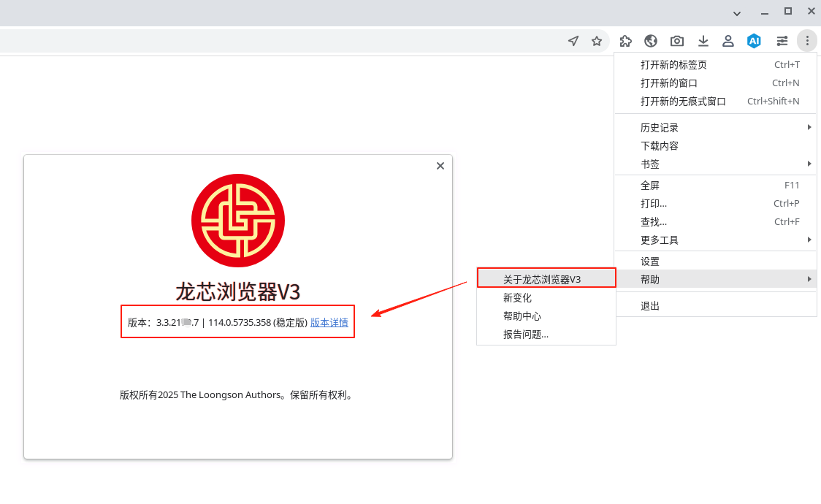Screen dimensions: 821x504
Task: Take a screenshot with the camera icon
Action: tap(677, 41)
